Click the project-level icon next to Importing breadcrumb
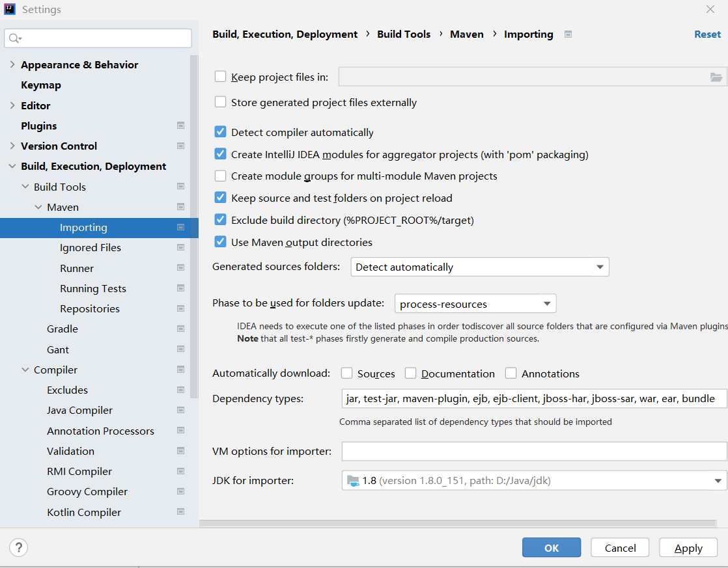Screen dimensions: 728x568 pyautogui.click(x=568, y=34)
